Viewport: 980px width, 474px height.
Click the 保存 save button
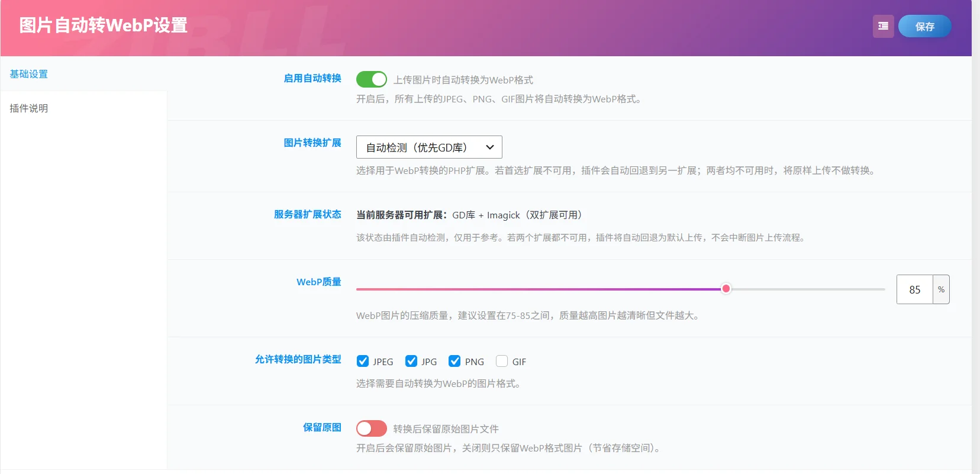tap(924, 26)
